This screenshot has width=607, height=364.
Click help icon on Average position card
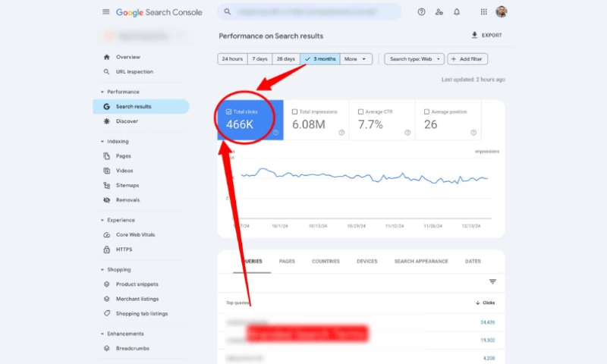pyautogui.click(x=473, y=133)
